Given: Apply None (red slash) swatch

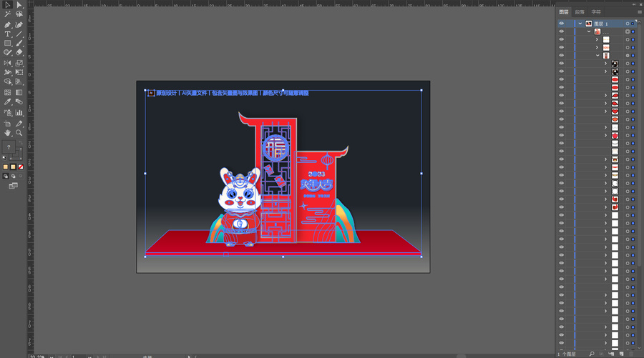Looking at the screenshot, I should click(21, 167).
